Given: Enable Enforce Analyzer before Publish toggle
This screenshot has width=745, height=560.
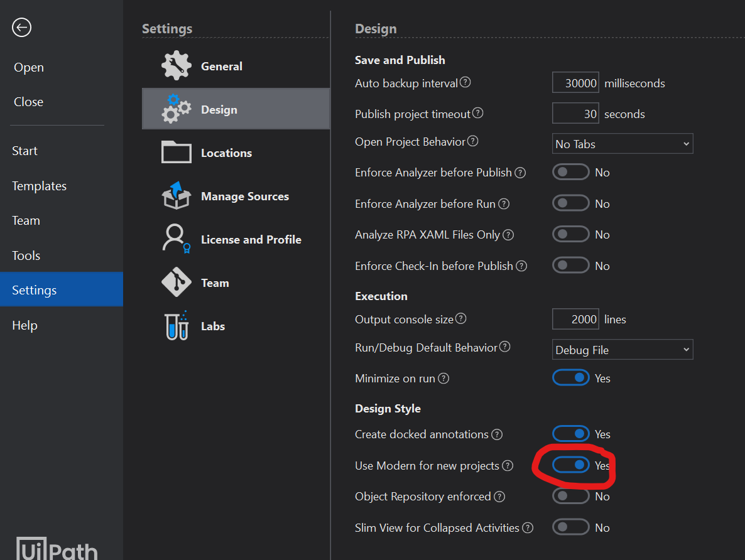Looking at the screenshot, I should (570, 172).
